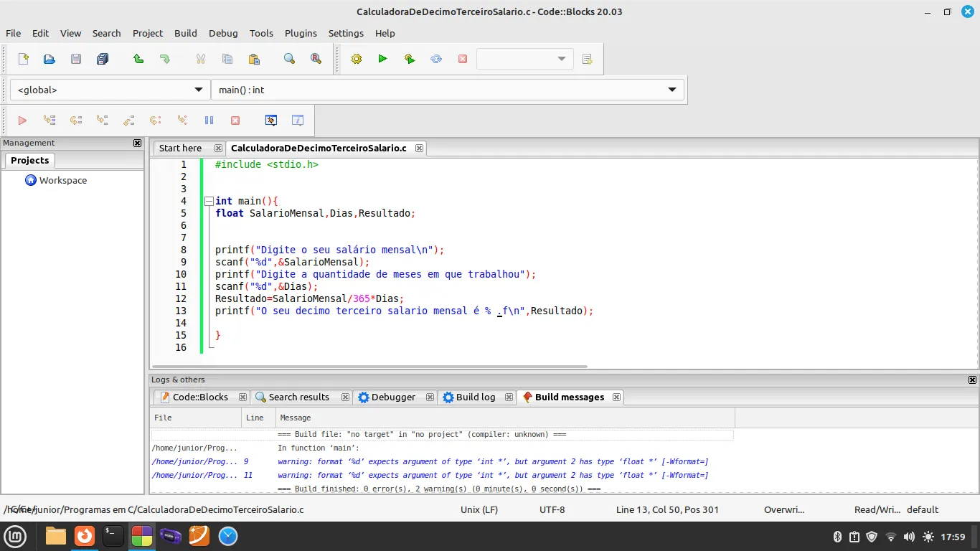Image resolution: width=980 pixels, height=551 pixels.
Task: Open the main() : int function dropdown
Action: click(447, 90)
